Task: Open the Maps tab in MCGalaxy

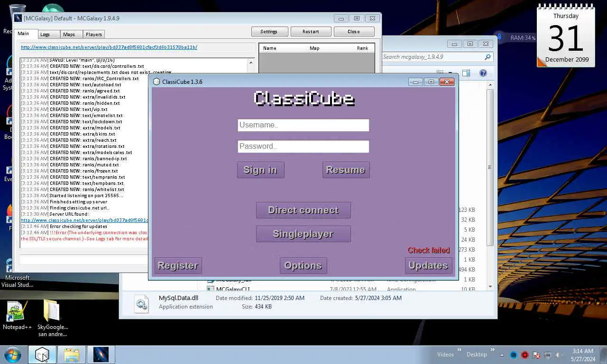Action: 71,34
